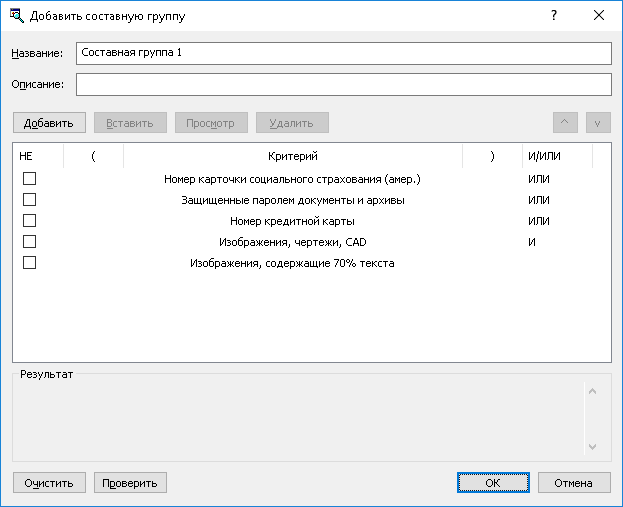Click the Название field with Составная группа 1

[343, 53]
